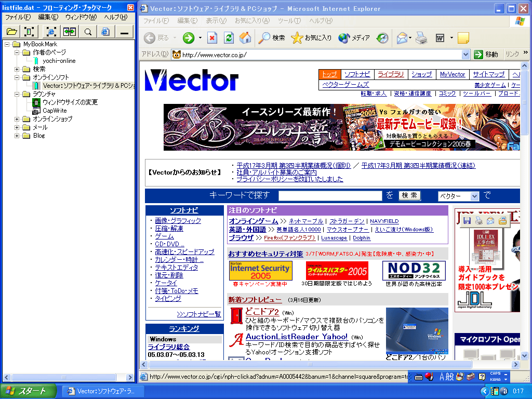Open the ライブラリ tab on Vector page

point(391,74)
